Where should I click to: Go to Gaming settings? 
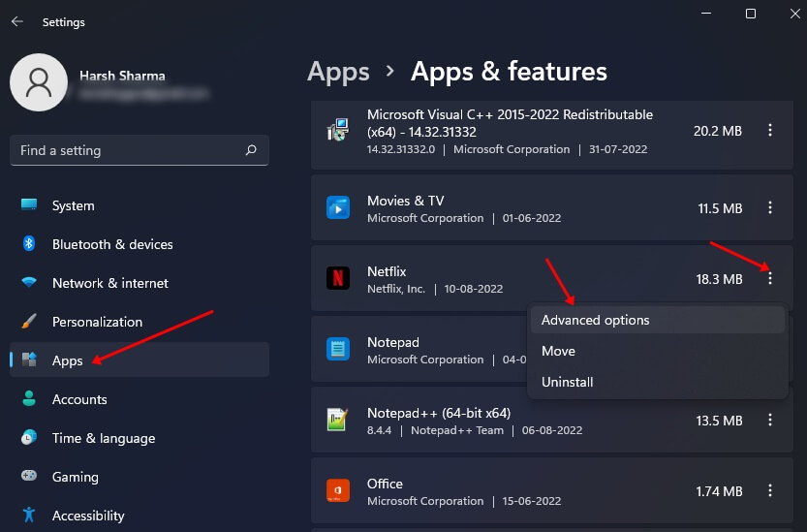139,477
